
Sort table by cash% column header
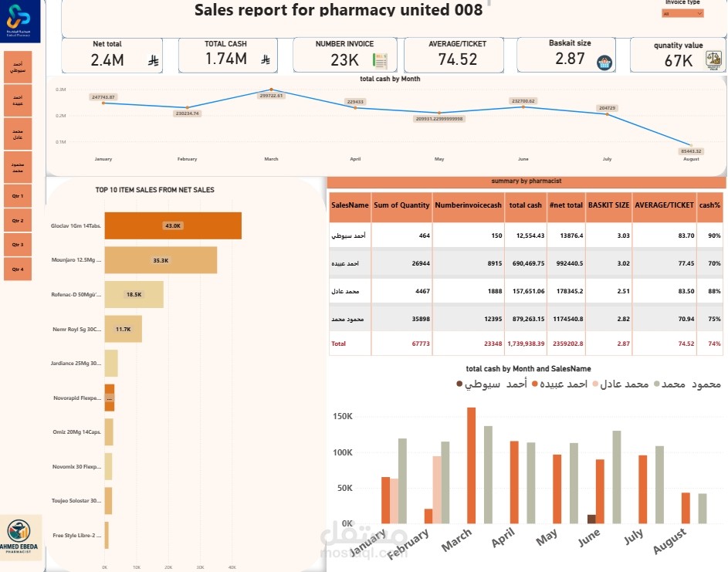pos(709,205)
